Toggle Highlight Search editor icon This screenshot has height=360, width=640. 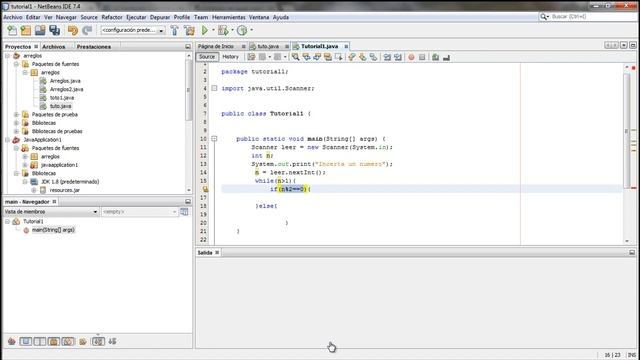(x=327, y=57)
